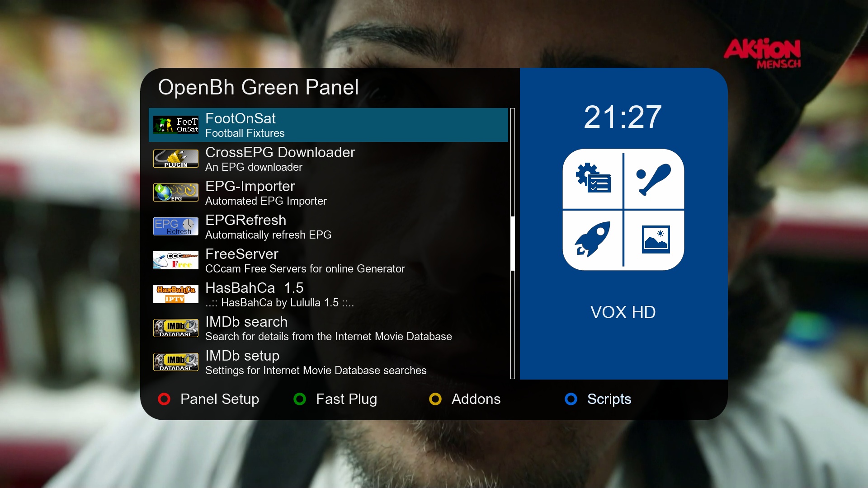Click the gear and checklist settings icon

click(x=593, y=178)
